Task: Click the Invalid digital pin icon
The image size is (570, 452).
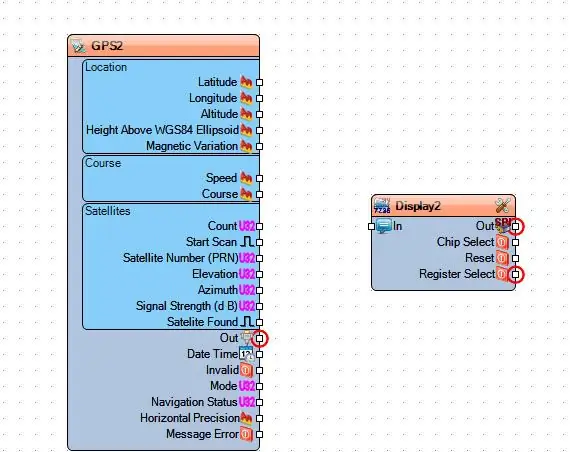Action: [x=246, y=370]
